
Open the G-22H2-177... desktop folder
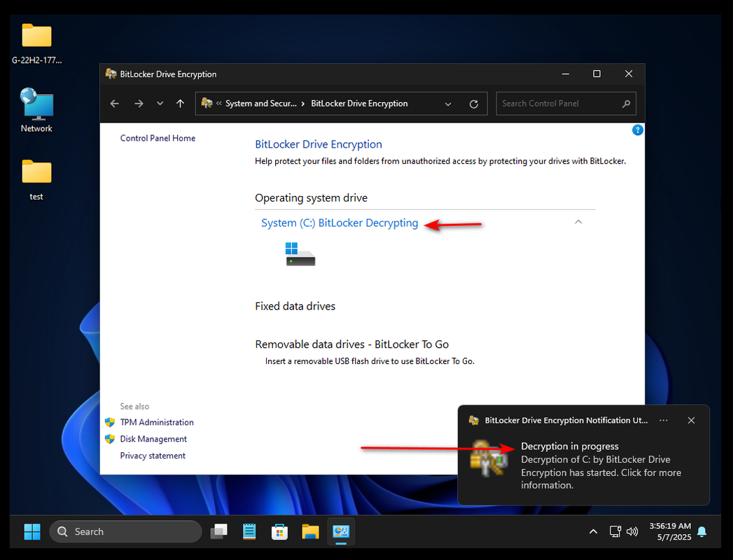(36, 43)
